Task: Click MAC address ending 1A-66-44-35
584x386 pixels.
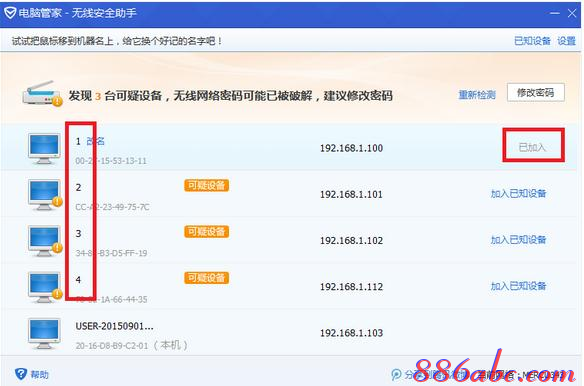Action: 111,300
